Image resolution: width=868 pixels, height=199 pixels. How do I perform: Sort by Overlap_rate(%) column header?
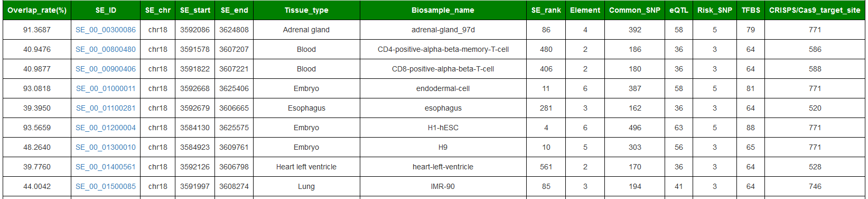pyautogui.click(x=37, y=10)
